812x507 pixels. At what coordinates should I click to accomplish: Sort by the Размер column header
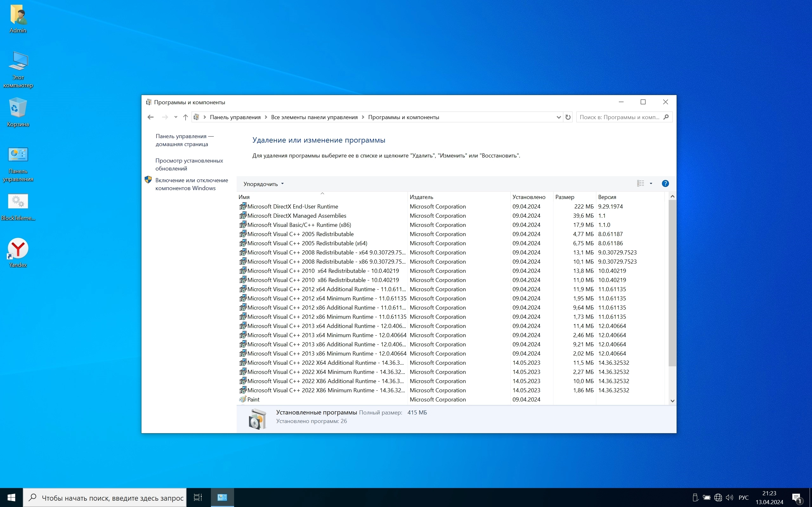564,197
